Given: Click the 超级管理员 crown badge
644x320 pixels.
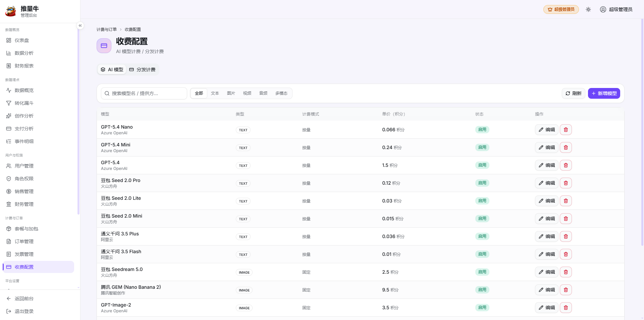Looking at the screenshot, I should click(561, 9).
